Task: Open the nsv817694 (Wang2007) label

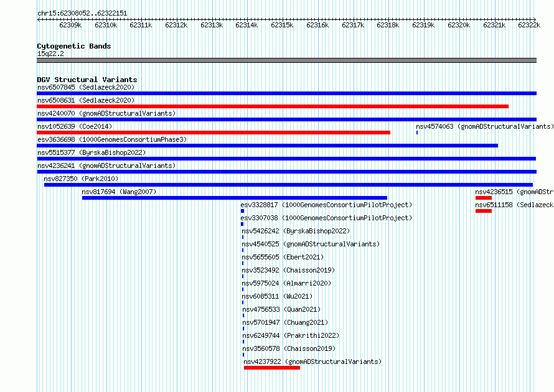Action: coord(119,192)
